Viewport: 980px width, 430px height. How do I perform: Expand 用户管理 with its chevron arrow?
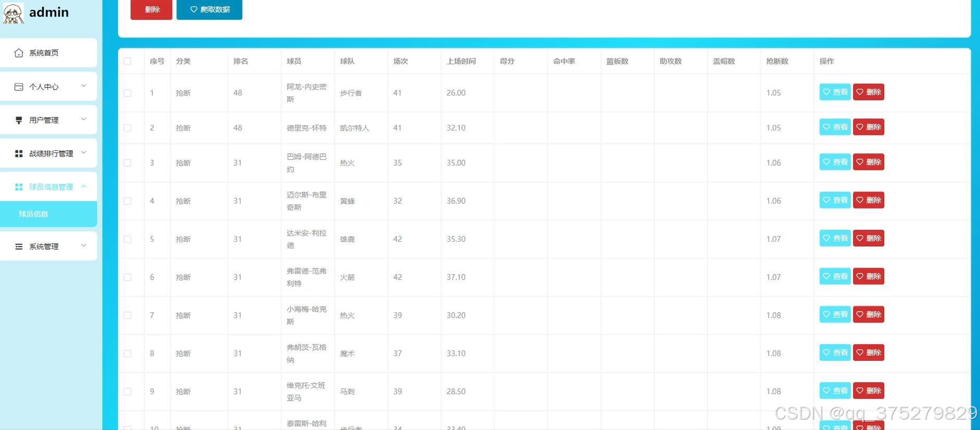click(83, 119)
